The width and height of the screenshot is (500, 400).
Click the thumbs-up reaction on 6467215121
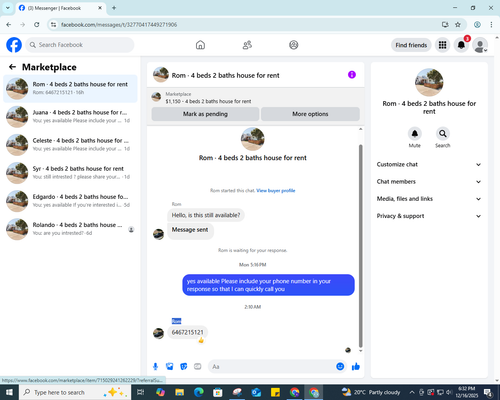tap(201, 340)
